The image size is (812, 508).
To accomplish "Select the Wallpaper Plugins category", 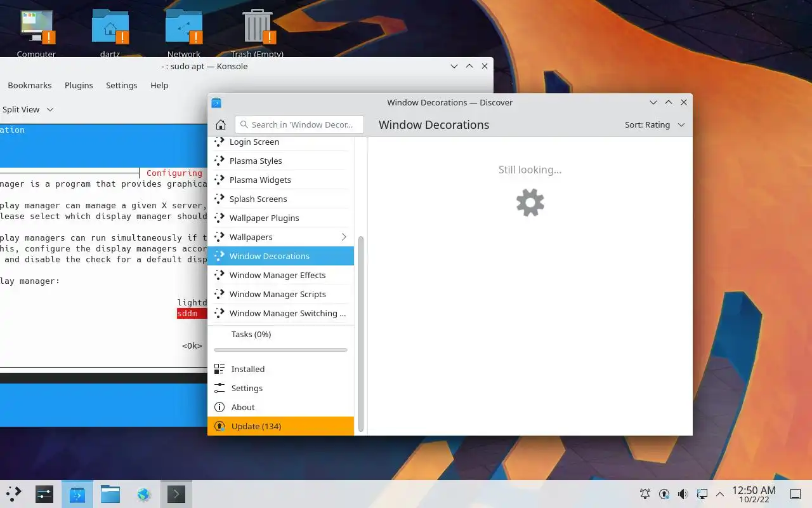I will pyautogui.click(x=280, y=218).
